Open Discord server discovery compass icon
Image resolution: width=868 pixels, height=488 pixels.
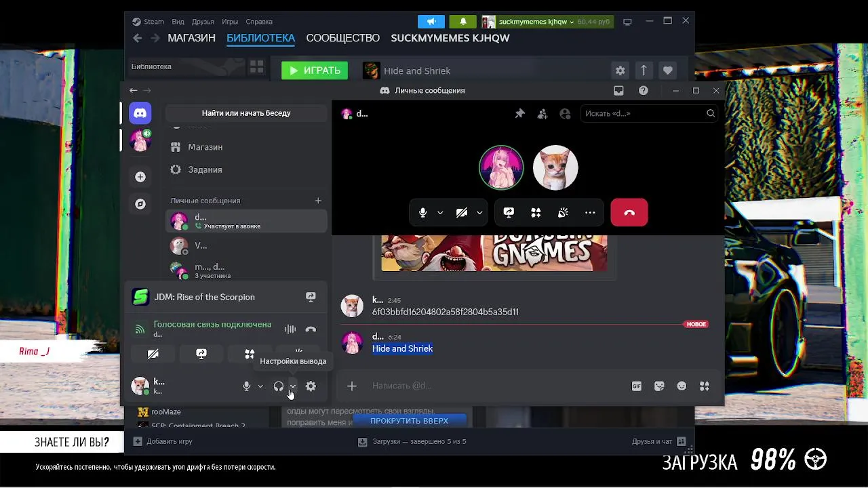pos(140,204)
